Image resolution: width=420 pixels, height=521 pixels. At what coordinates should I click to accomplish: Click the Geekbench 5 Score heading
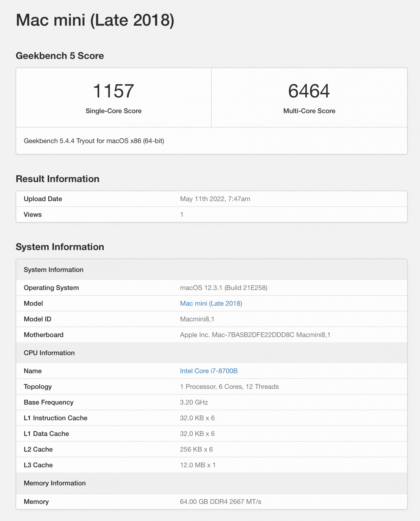[60, 56]
